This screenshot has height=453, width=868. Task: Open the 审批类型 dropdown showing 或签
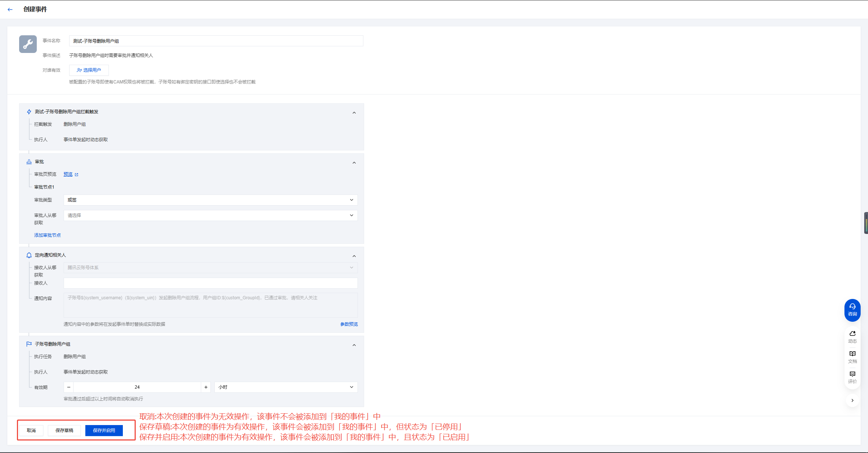click(210, 200)
